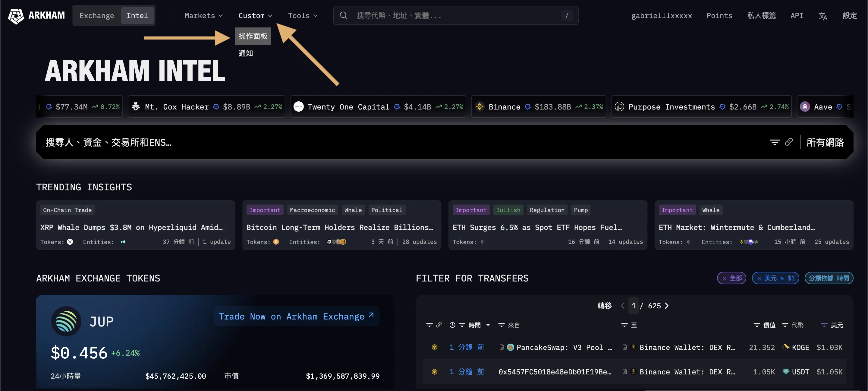Image resolution: width=868 pixels, height=391 pixels.
Task: Open the ETH Surges 6.5% insight card
Action: point(548,225)
